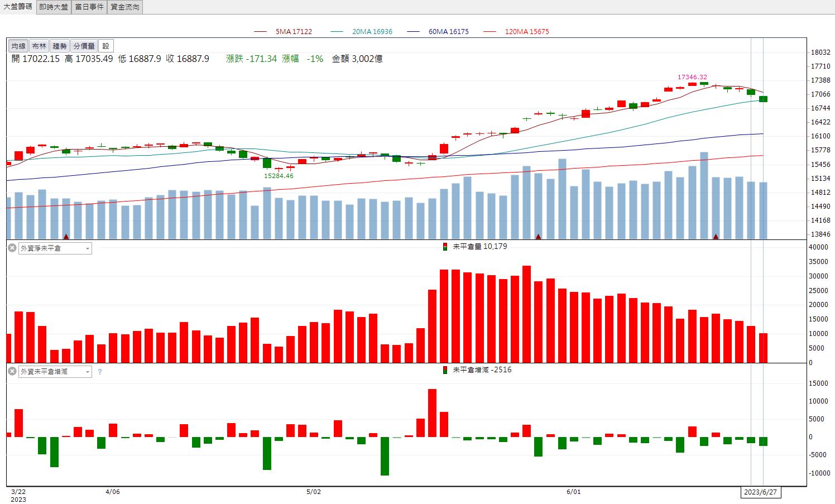The height and width of the screenshot is (504, 835).
Task: Select the latest green candlestick on 6/27
Action: (763, 99)
